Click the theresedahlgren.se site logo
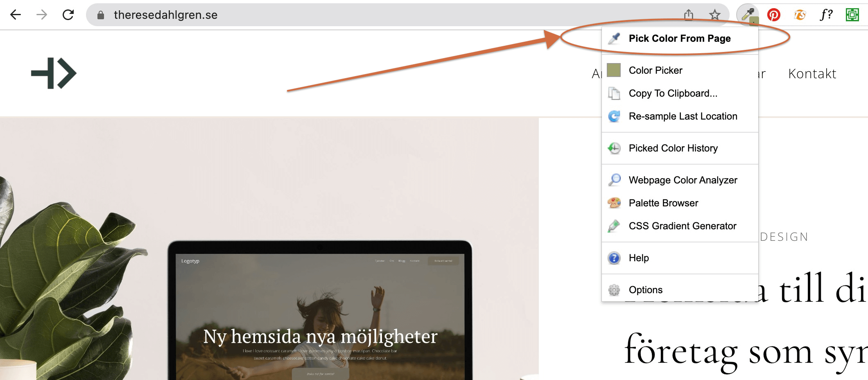 pyautogui.click(x=53, y=72)
